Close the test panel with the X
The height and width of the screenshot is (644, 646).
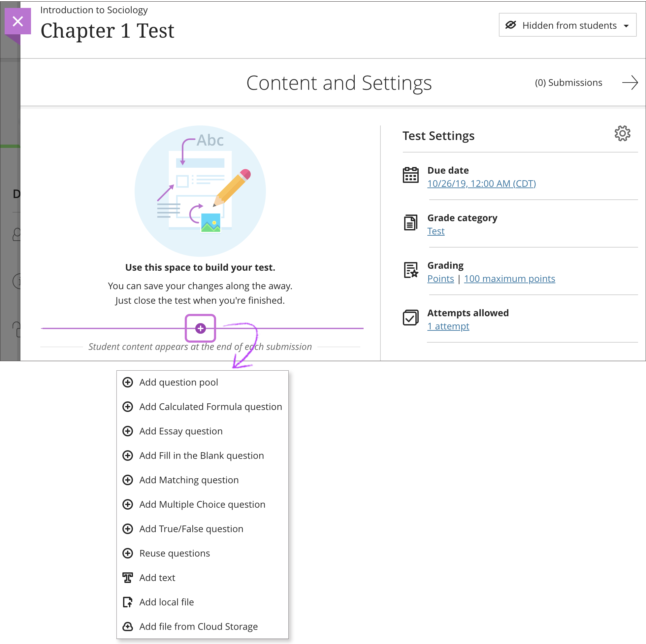tap(18, 21)
